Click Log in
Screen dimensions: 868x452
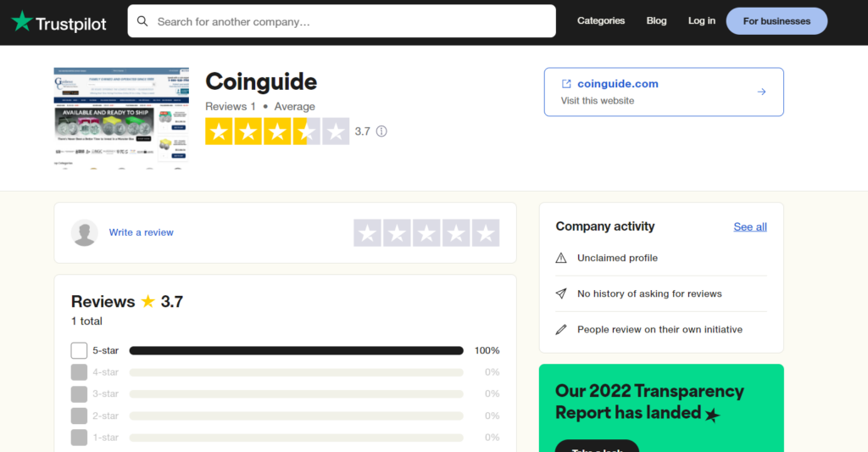click(701, 20)
